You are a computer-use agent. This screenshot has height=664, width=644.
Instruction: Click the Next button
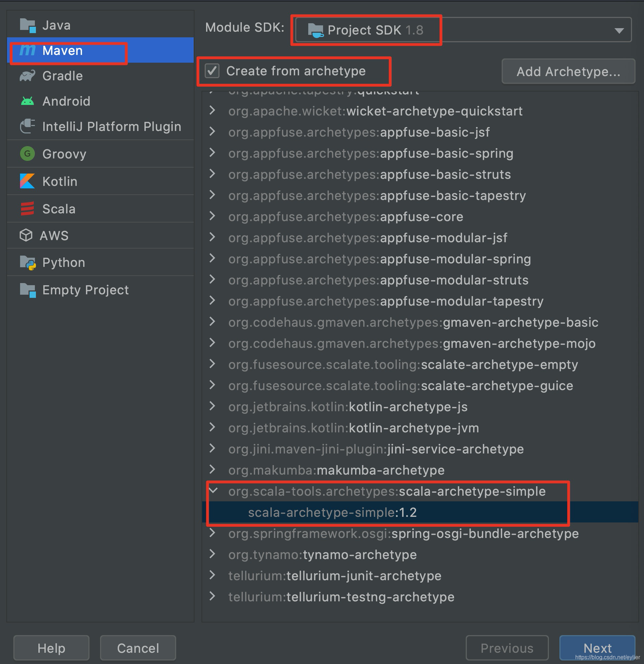coord(597,648)
